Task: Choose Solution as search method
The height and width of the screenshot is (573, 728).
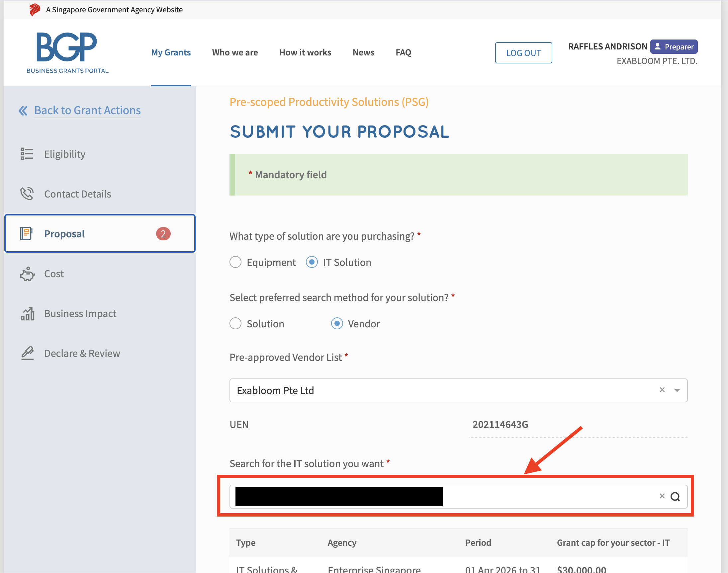Action: click(x=235, y=324)
